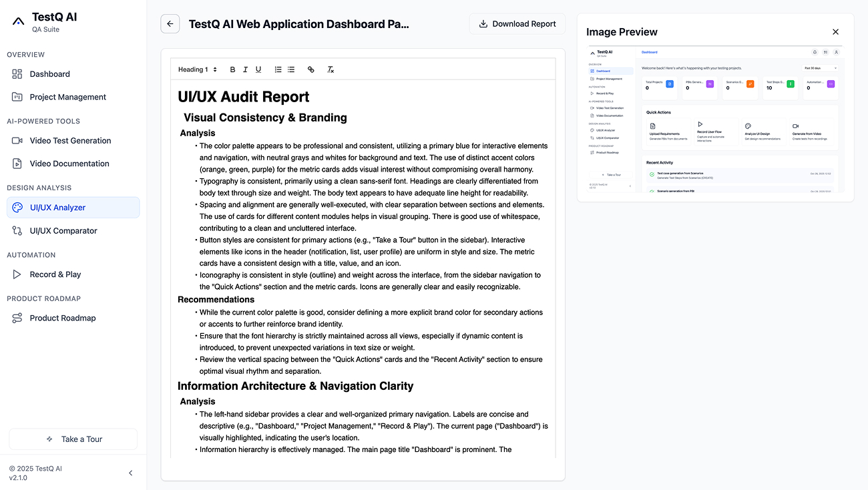Select the Video Documentation tool
The height and width of the screenshot is (490, 868).
pos(69,163)
